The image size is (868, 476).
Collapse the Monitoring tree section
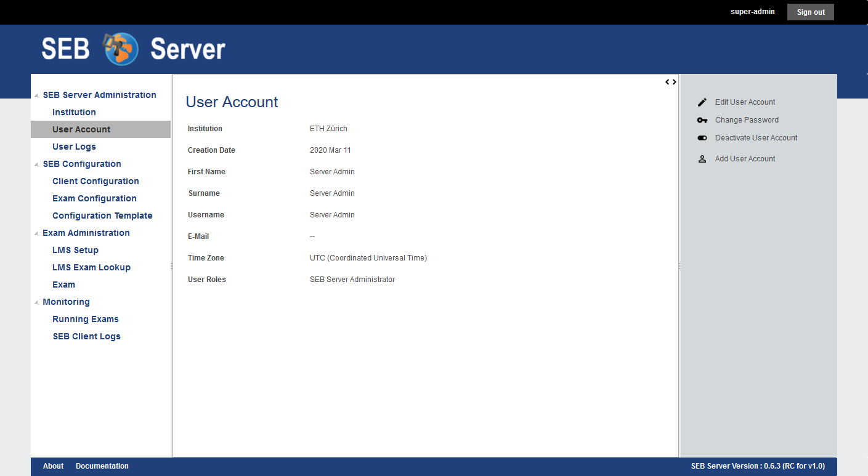(x=36, y=302)
